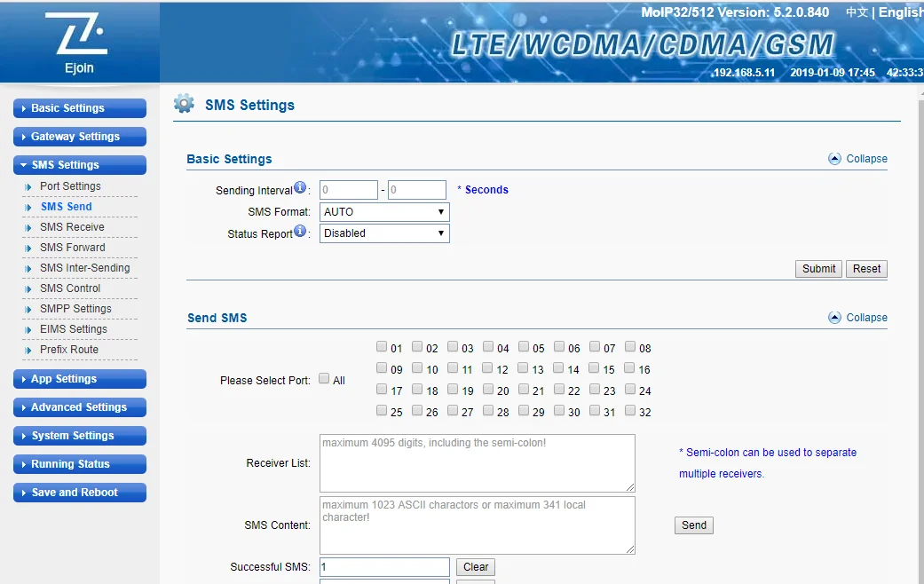This screenshot has width=924, height=584.
Task: Open the SMS Format dropdown
Action: coord(384,212)
